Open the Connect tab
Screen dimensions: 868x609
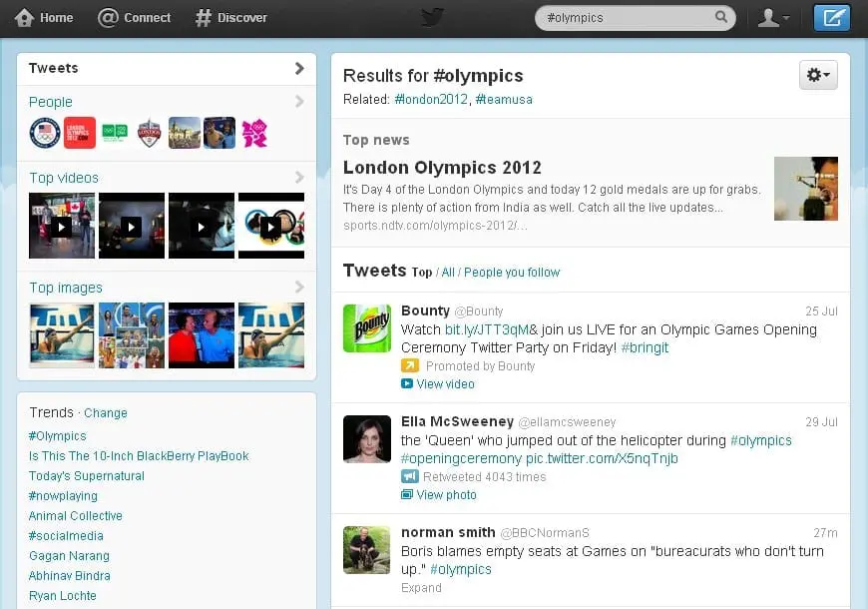point(135,18)
